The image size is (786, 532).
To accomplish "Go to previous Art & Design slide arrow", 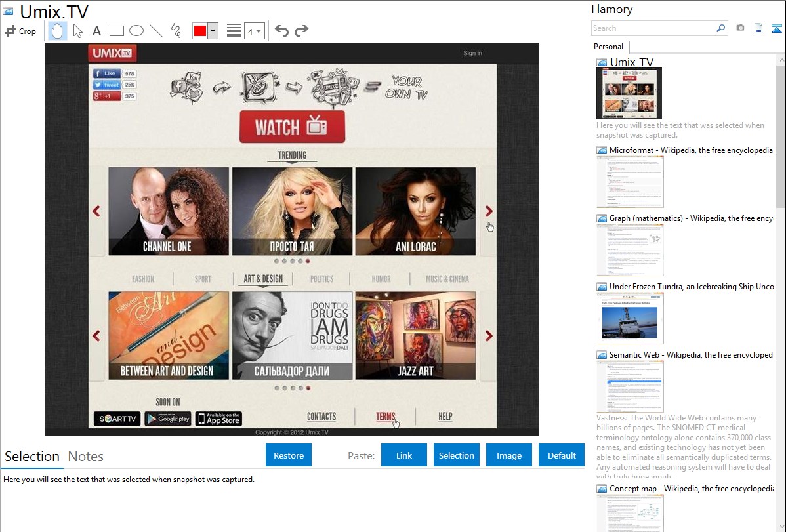I will point(96,335).
